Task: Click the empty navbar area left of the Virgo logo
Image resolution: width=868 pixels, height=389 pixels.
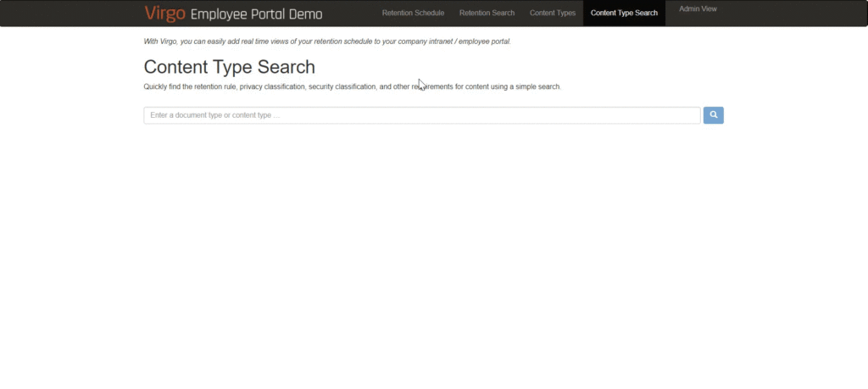Action: click(x=68, y=14)
